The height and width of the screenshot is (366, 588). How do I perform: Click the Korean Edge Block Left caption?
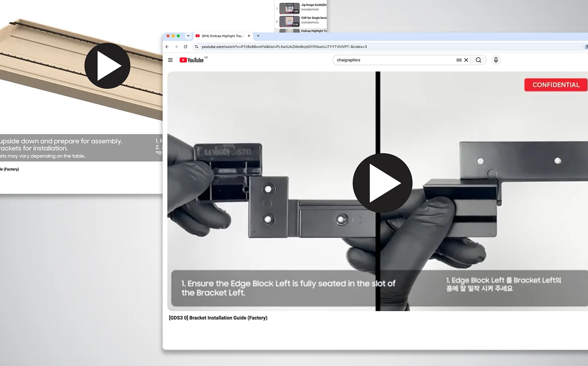[503, 284]
